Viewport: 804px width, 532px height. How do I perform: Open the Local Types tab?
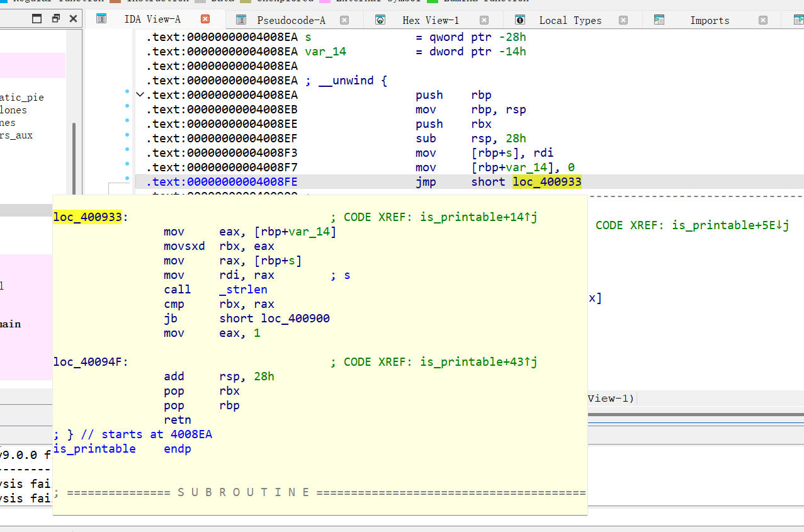point(570,20)
